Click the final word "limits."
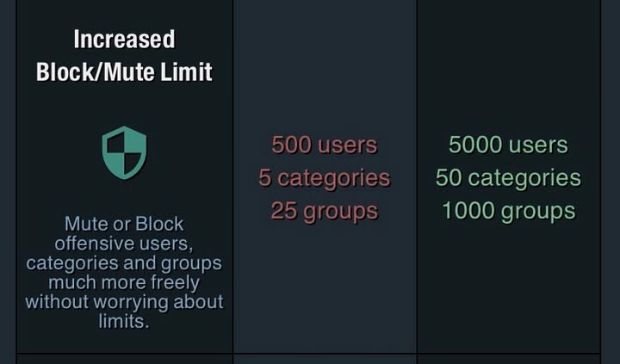Screen dimensions: 620x364 (x=124, y=321)
